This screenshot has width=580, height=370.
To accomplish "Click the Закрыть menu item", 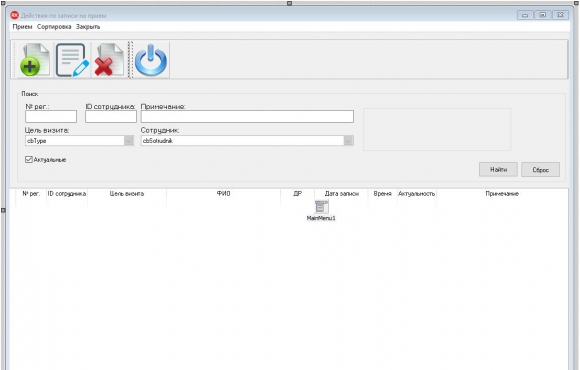I will click(x=88, y=27).
